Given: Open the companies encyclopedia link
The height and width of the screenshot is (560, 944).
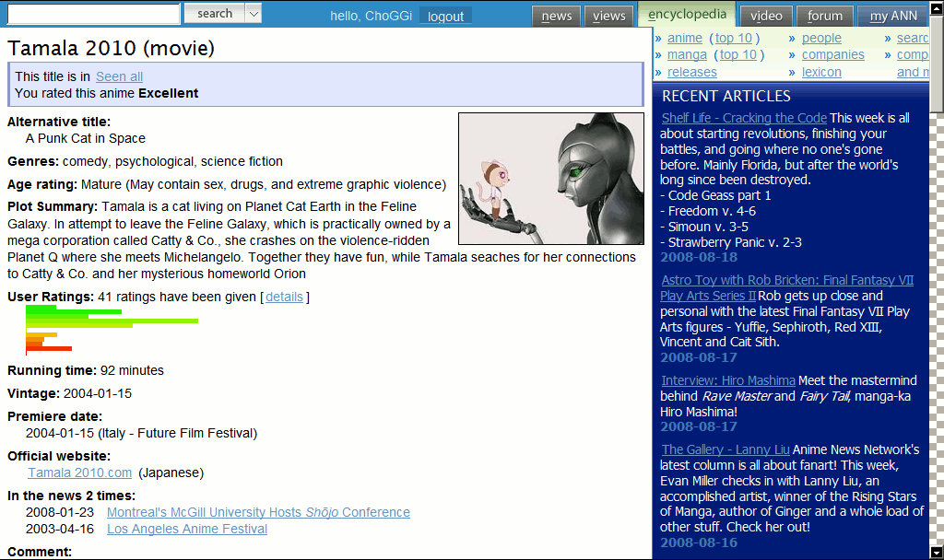Looking at the screenshot, I should tap(832, 54).
